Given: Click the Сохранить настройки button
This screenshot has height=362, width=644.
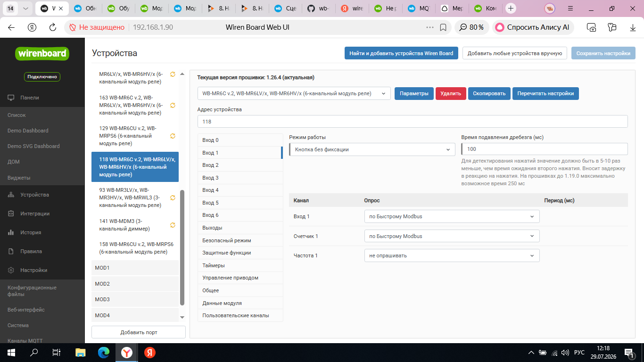Looking at the screenshot, I should pos(603,53).
